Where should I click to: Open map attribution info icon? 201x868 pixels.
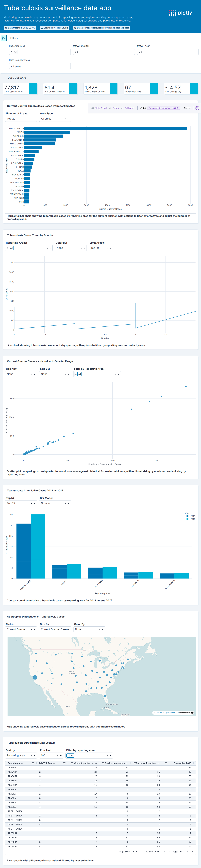tap(193, 713)
